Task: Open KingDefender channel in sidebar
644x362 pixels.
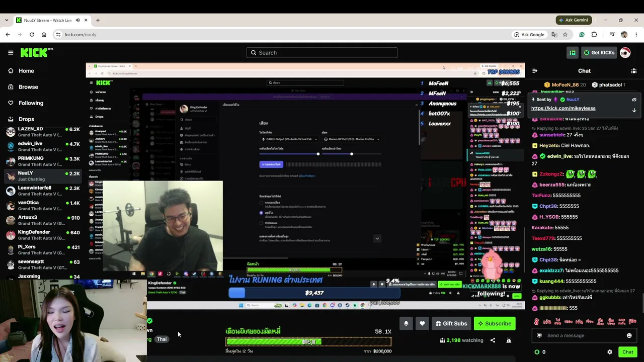Action: 42,235
